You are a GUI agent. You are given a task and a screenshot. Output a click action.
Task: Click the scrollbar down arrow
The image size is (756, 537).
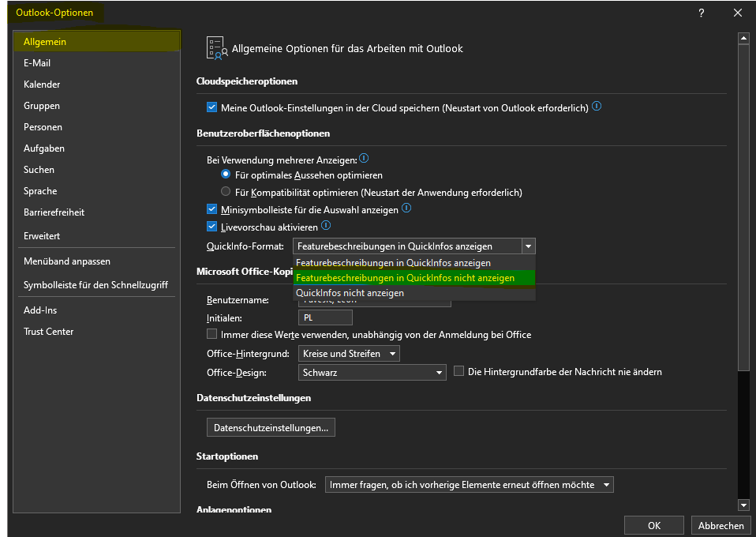[743, 505]
